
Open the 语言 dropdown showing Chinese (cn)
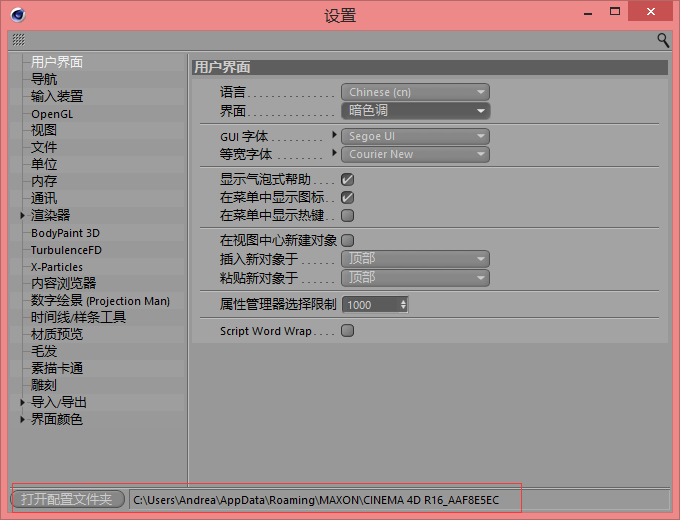tap(415, 92)
